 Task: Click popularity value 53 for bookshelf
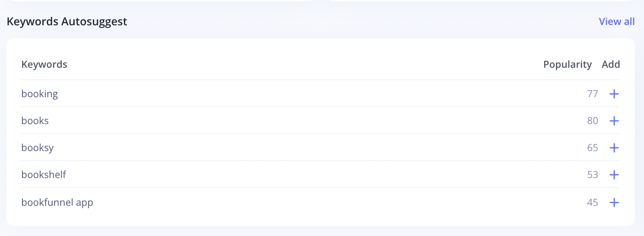(592, 175)
